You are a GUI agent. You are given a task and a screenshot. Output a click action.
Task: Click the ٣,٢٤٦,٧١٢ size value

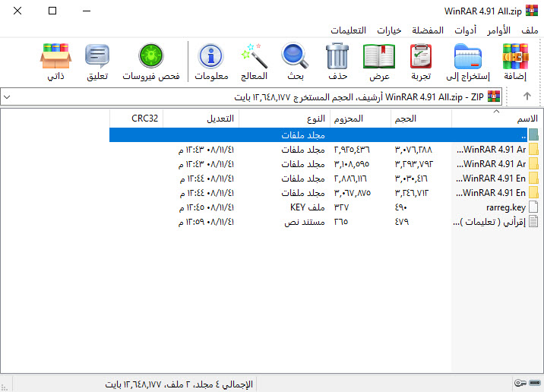point(412,193)
